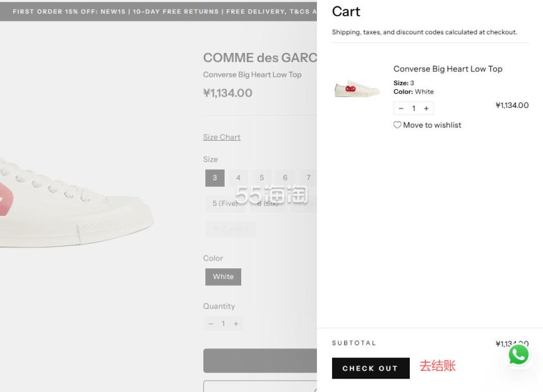Select the White color swatch
Screen dimensions: 543x392
tap(223, 276)
